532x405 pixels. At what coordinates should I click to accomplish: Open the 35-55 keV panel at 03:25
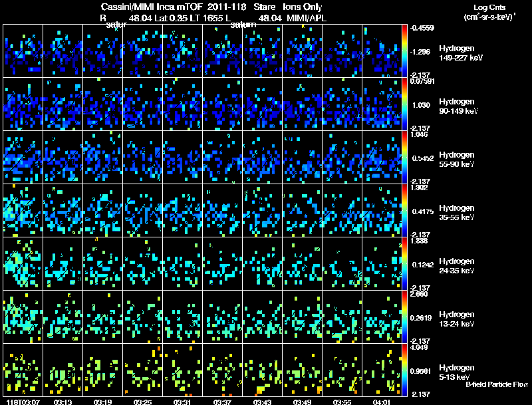coord(142,210)
